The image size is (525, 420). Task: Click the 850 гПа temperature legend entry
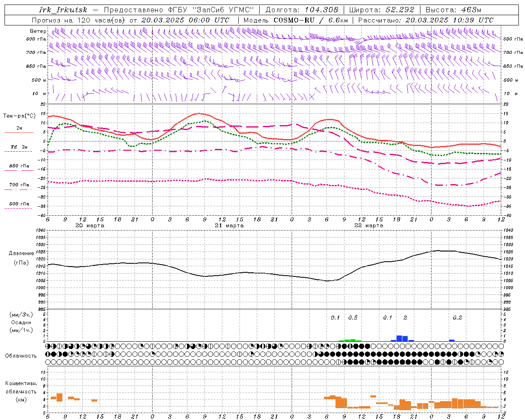19,166
